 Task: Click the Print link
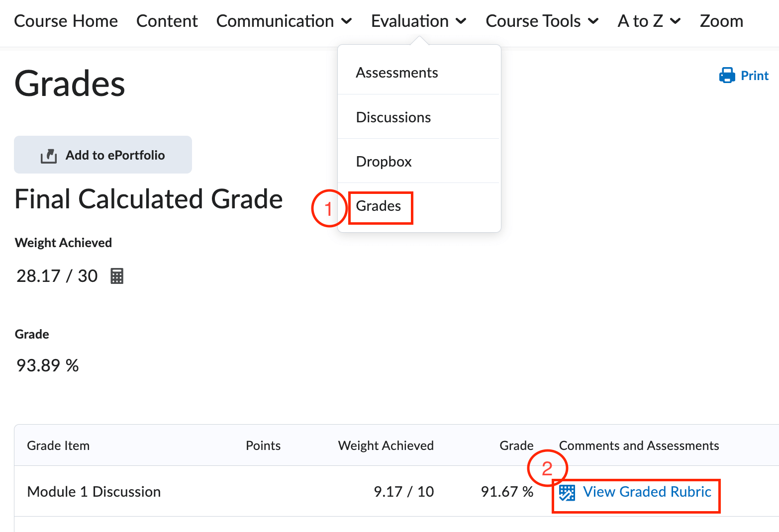tap(755, 75)
